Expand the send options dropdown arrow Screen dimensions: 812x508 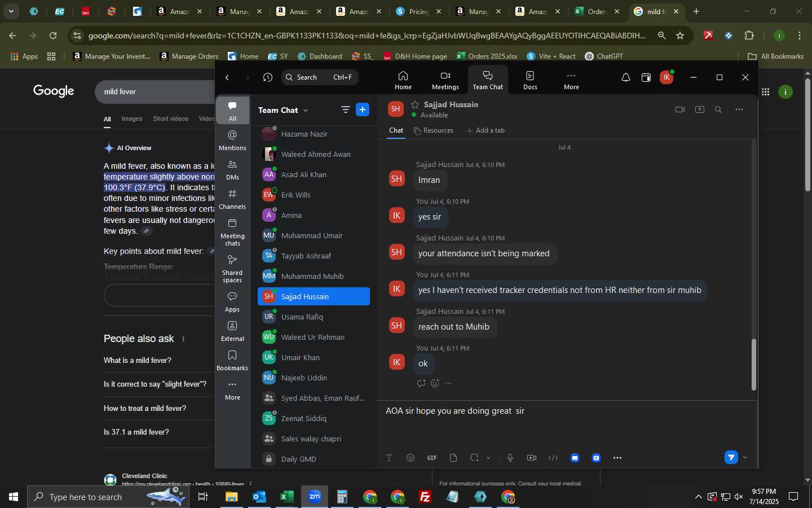point(745,457)
